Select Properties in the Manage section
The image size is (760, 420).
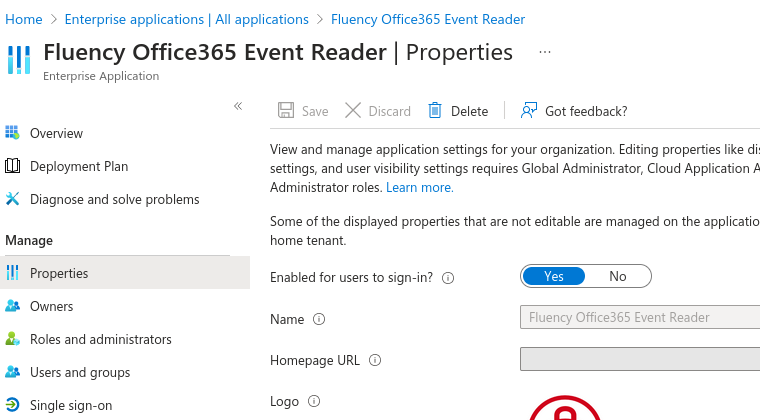click(125, 273)
